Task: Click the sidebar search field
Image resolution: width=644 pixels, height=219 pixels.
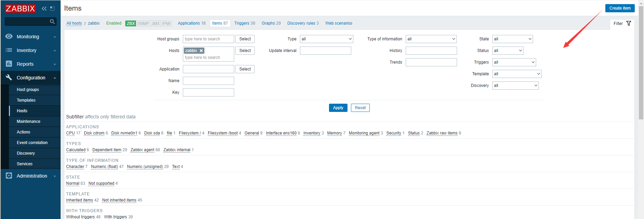Action: point(27,22)
